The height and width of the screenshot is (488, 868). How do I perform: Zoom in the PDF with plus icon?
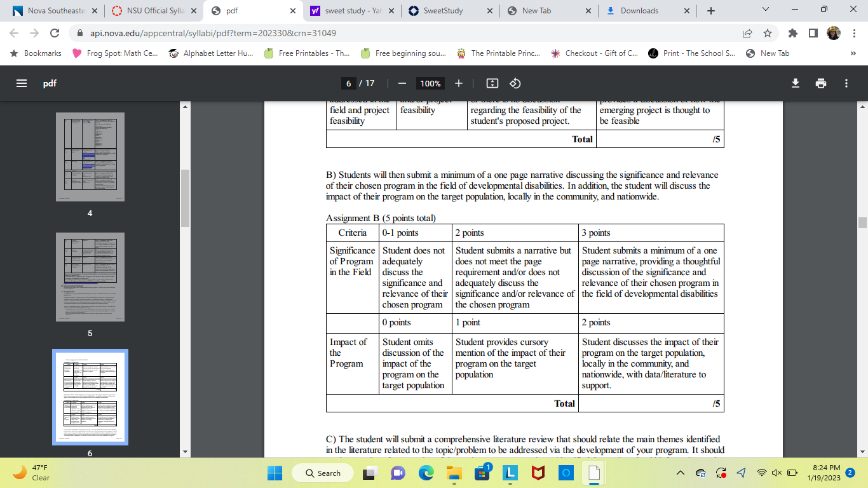click(459, 83)
